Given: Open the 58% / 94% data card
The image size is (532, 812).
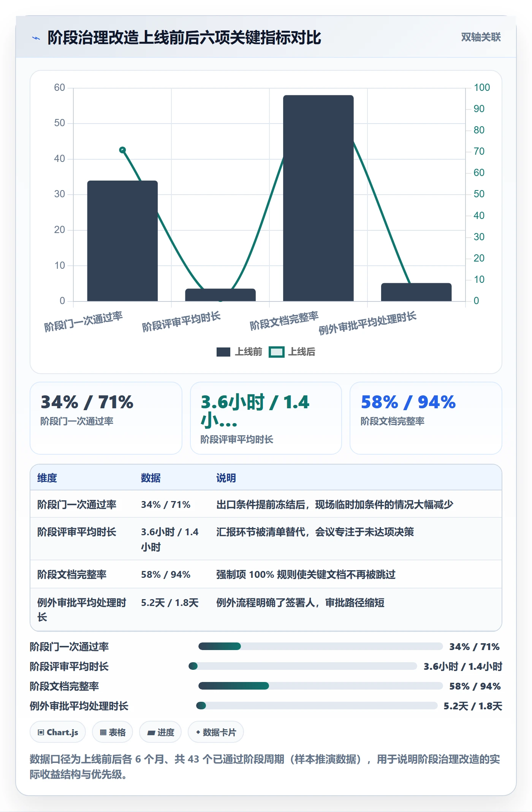Looking at the screenshot, I should coord(426,418).
